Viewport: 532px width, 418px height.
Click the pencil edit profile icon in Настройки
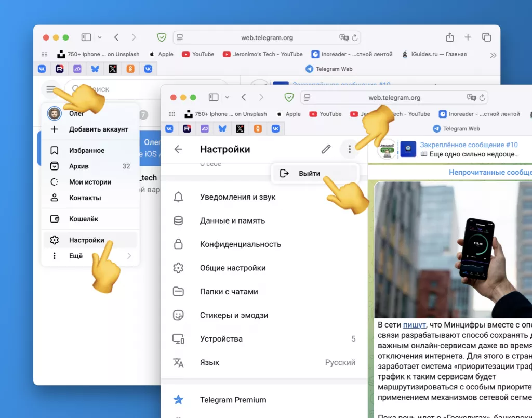click(x=326, y=149)
